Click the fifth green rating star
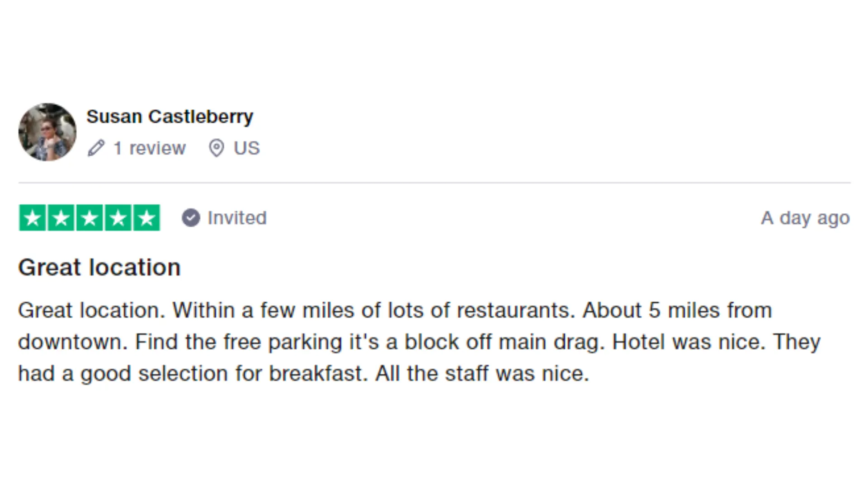Image resolution: width=868 pixels, height=488 pixels. pos(146,218)
